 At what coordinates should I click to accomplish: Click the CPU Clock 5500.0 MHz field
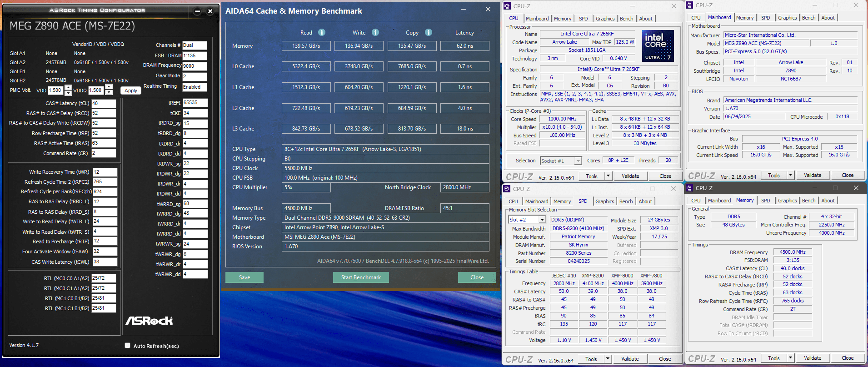385,168
